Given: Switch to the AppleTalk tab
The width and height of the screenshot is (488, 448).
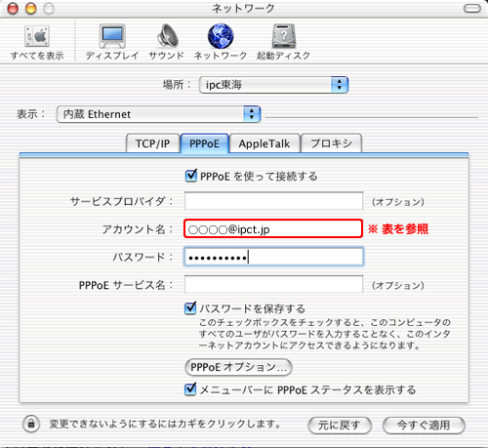Looking at the screenshot, I should pos(264,143).
